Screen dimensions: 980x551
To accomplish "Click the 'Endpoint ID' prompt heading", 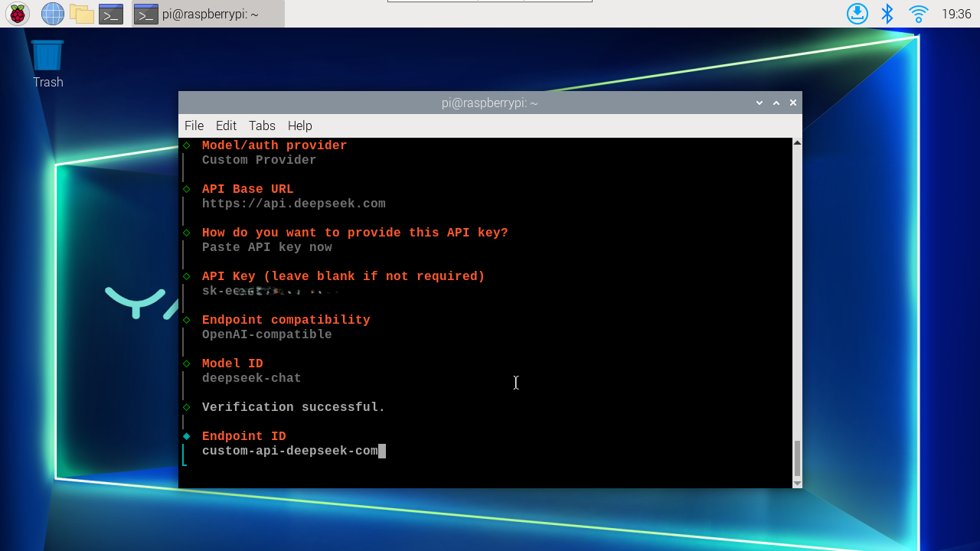I will coord(244,436).
